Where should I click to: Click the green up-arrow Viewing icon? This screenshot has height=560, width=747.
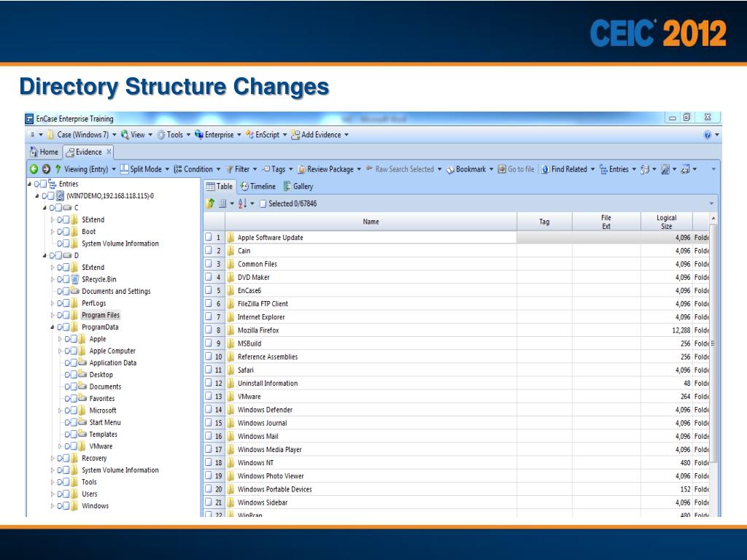58,169
